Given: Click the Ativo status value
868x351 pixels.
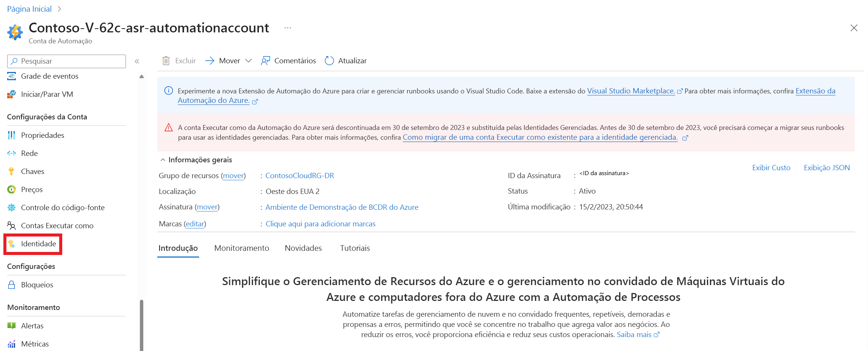Looking at the screenshot, I should pos(587,191).
